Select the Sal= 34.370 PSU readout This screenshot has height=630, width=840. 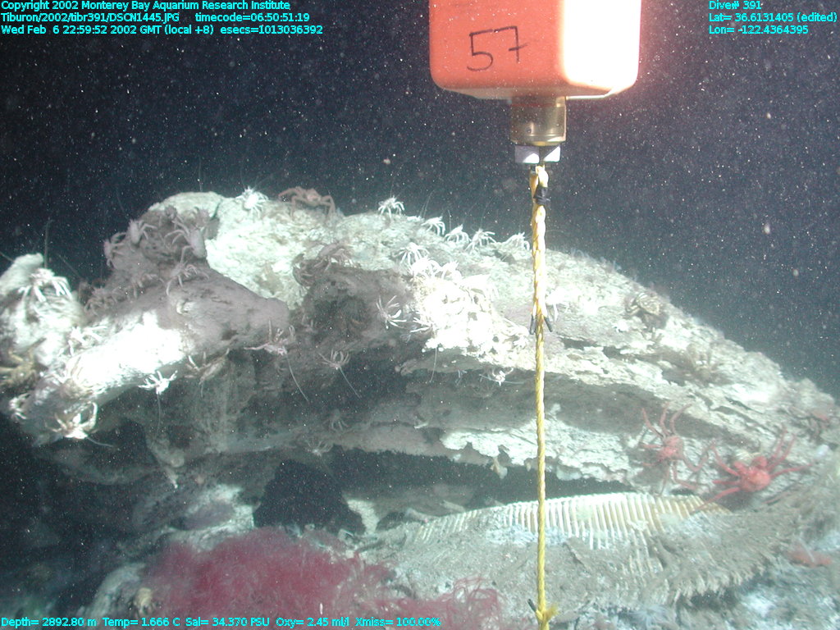pyautogui.click(x=228, y=622)
